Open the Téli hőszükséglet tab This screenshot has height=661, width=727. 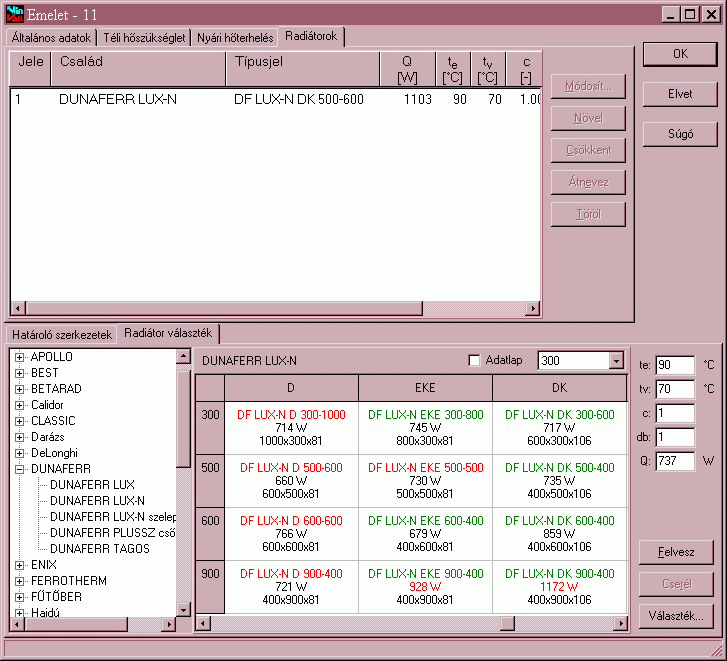(x=144, y=38)
